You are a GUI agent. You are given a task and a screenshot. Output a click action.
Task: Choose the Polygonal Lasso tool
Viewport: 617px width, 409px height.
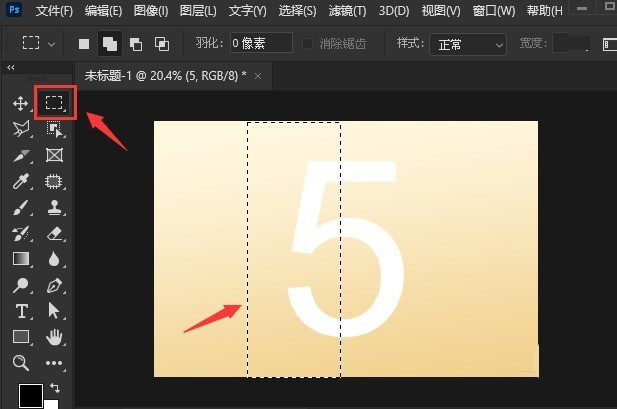(21, 129)
